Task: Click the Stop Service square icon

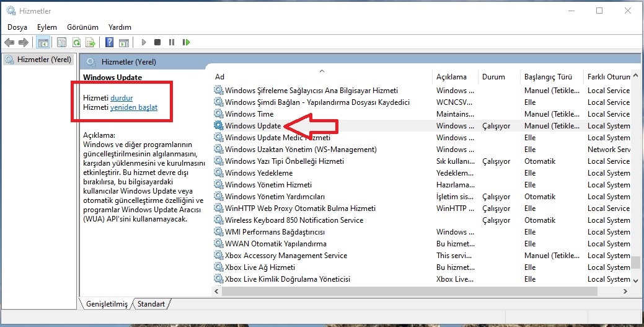Action: click(157, 42)
